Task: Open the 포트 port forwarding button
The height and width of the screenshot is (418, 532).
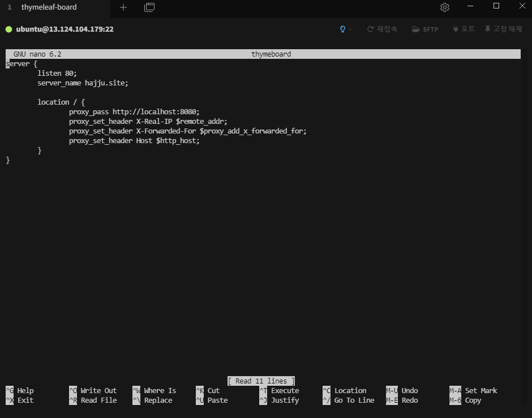Action: [x=464, y=29]
